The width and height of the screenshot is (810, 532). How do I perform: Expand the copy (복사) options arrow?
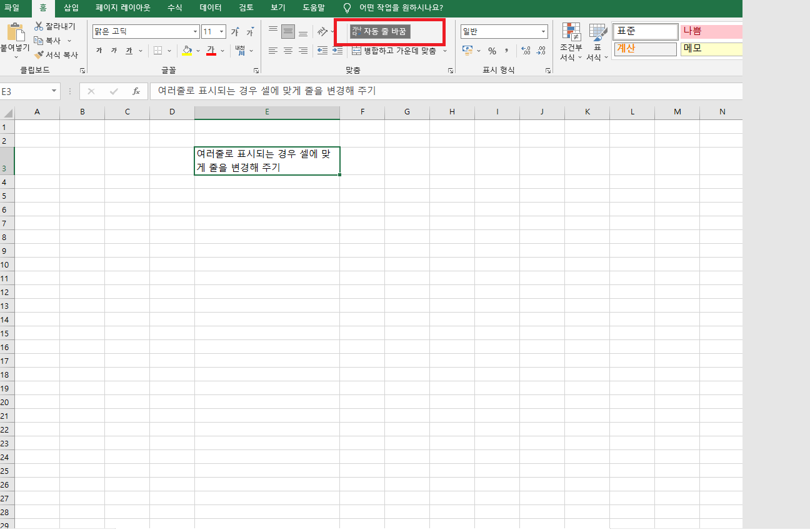click(69, 41)
